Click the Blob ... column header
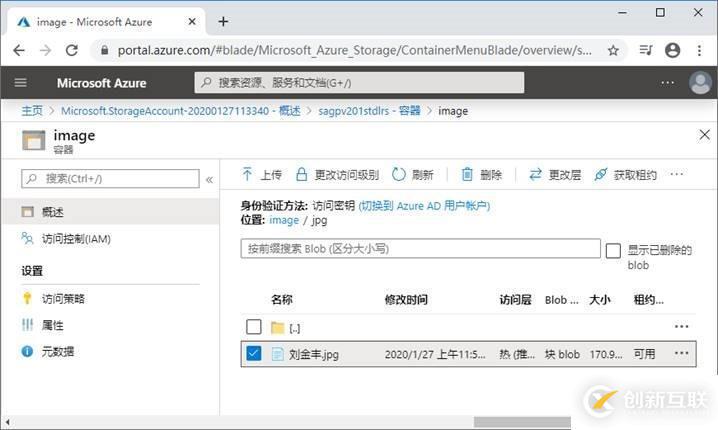 coord(562,300)
